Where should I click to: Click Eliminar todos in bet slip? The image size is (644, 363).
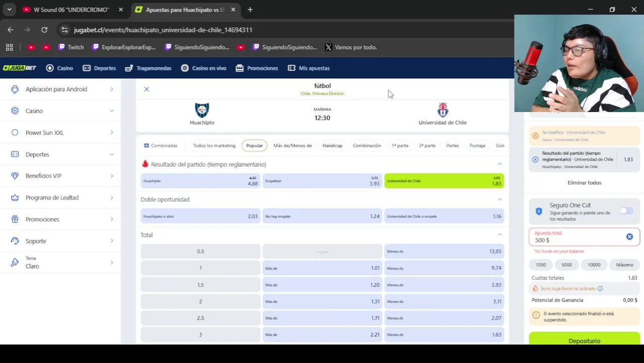tap(584, 183)
